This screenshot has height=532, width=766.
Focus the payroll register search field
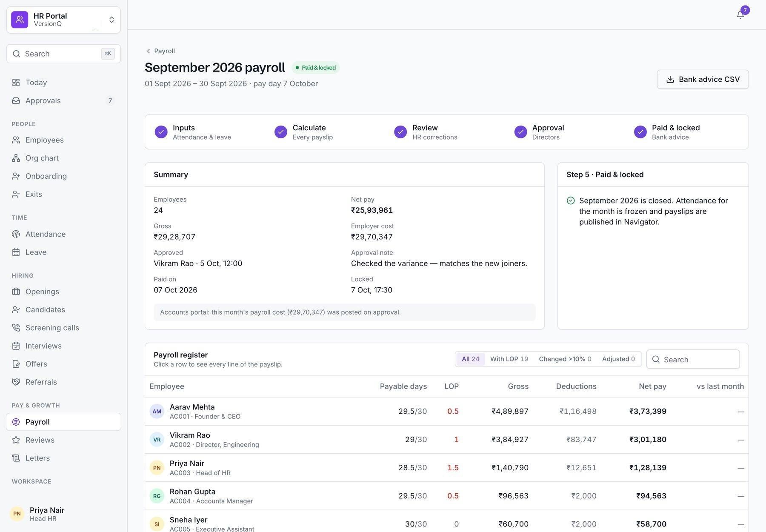pos(693,359)
